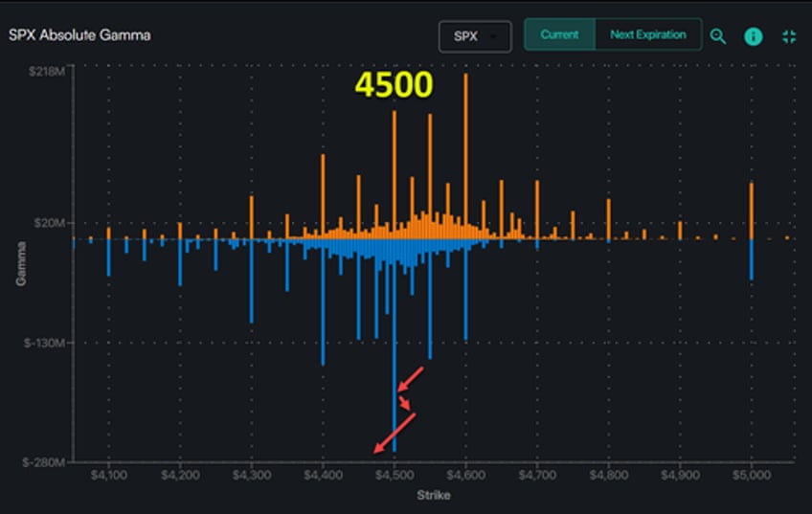The image size is (812, 514).
Task: Open the chart info icon
Action: click(753, 36)
